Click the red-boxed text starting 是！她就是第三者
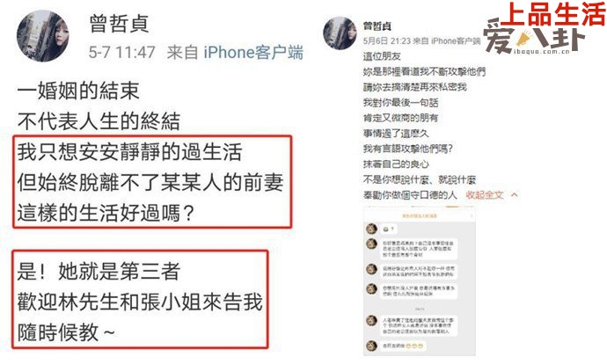 pyautogui.click(x=140, y=300)
